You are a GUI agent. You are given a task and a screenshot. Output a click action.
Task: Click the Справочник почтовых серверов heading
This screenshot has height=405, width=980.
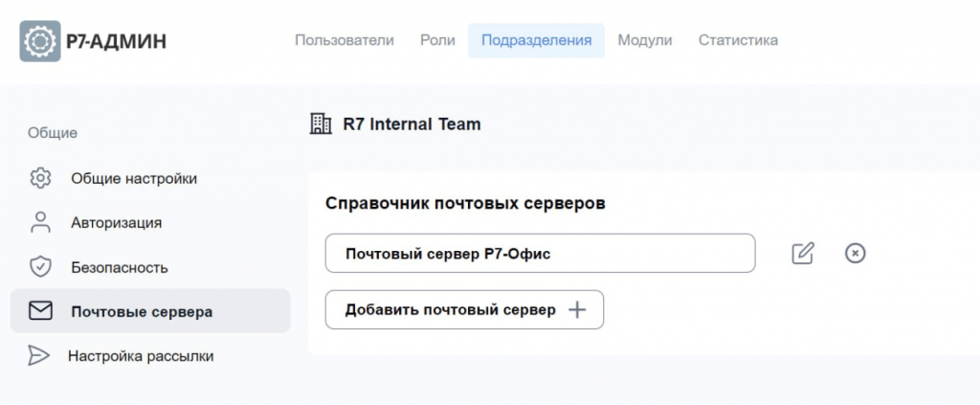click(466, 203)
